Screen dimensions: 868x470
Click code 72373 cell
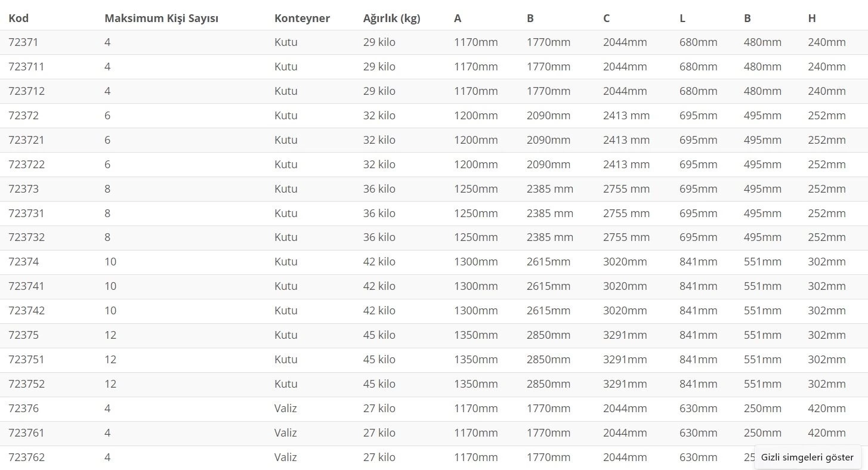23,189
